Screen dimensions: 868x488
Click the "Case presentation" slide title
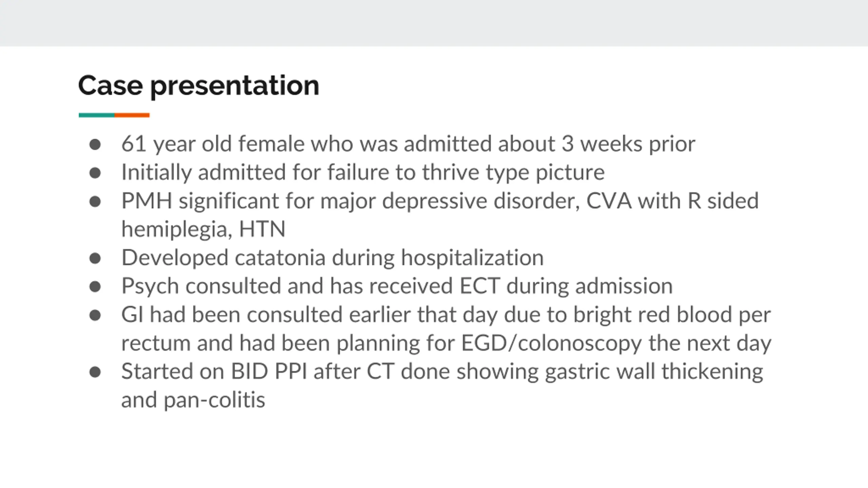pyautogui.click(x=199, y=86)
